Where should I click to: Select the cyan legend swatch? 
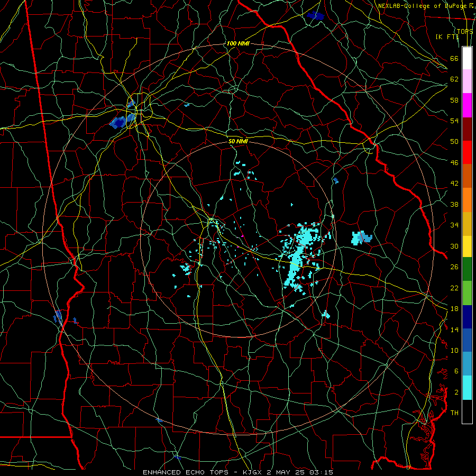(467, 388)
